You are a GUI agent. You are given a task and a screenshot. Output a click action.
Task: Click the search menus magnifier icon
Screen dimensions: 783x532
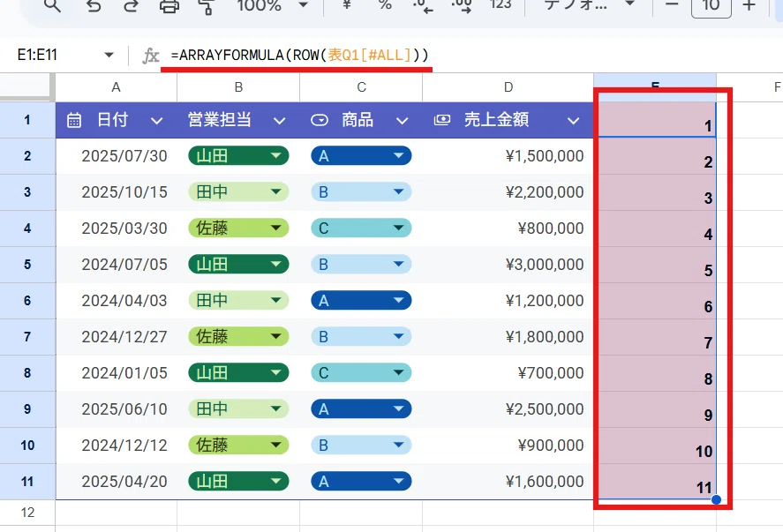tap(52, 5)
